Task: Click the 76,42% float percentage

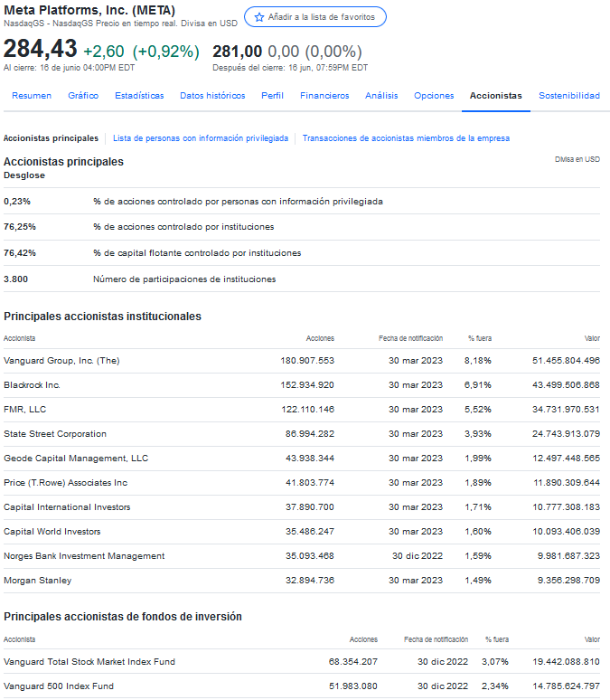Action: (x=20, y=253)
